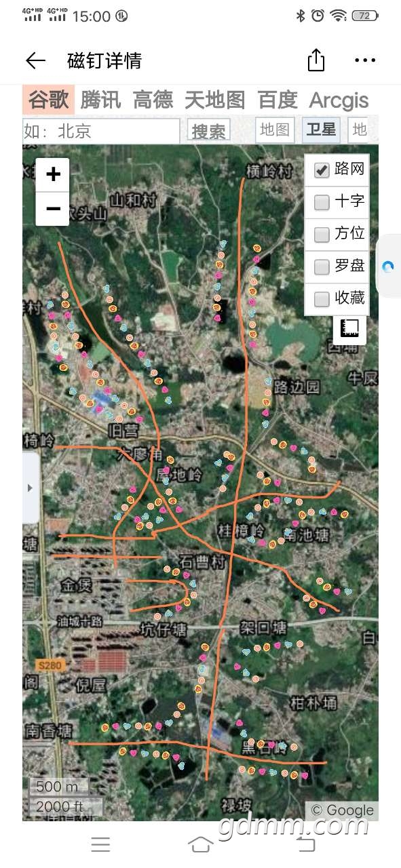
Task: Click the 磁钉详情 page title
Action: [x=104, y=60]
